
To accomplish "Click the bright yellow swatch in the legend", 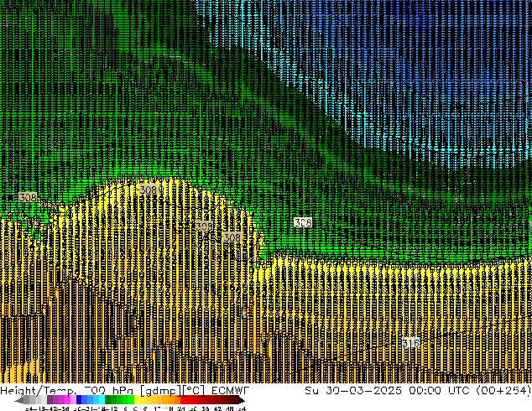I will tap(137, 400).
